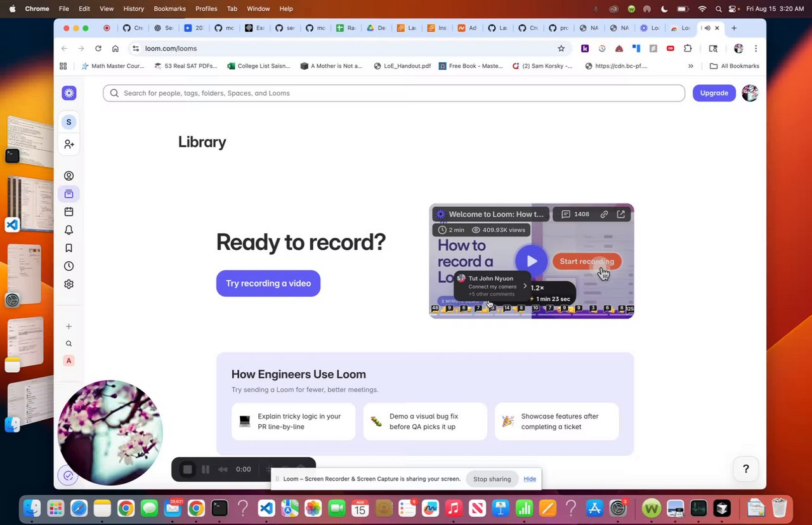Image resolution: width=812 pixels, height=525 pixels.
Task: Click the Wi-Fi icon in menu bar
Action: [702, 9]
